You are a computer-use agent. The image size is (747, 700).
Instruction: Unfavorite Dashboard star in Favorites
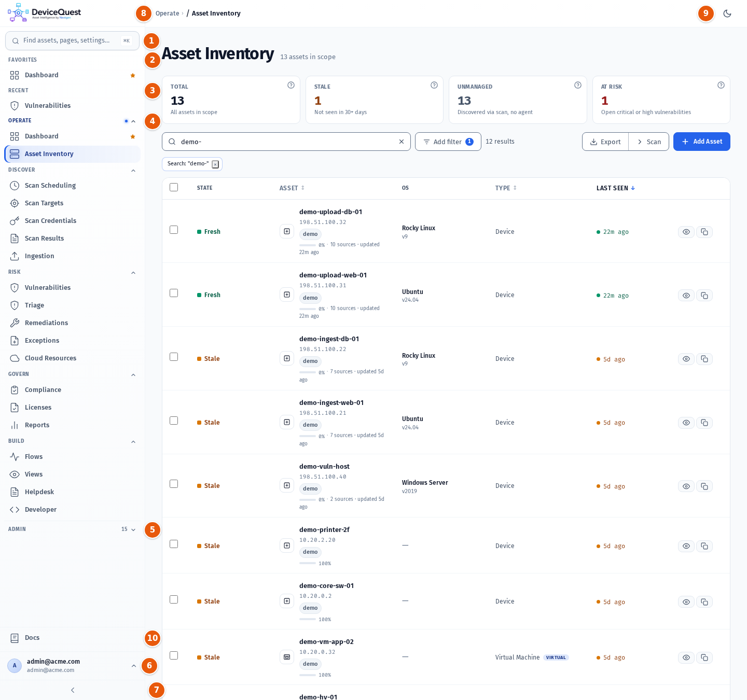point(133,75)
